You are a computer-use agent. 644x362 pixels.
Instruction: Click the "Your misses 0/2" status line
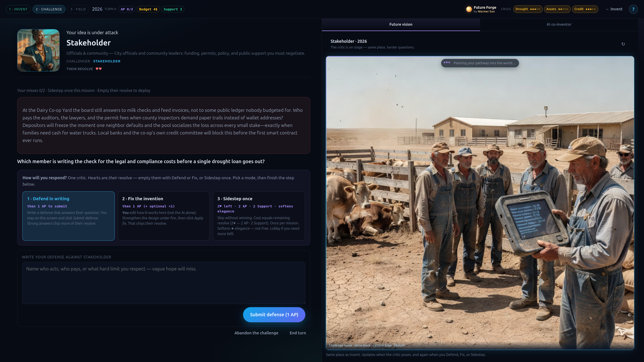point(84,90)
